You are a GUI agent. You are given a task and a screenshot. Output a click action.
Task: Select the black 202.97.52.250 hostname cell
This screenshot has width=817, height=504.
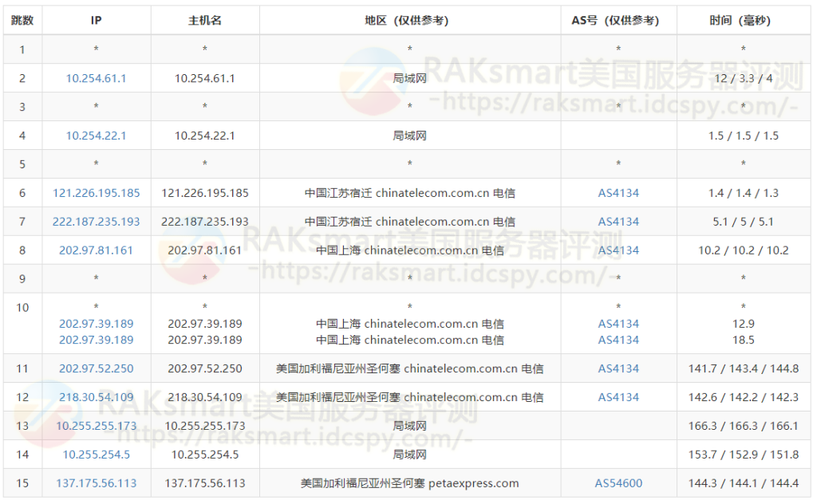coord(205,368)
